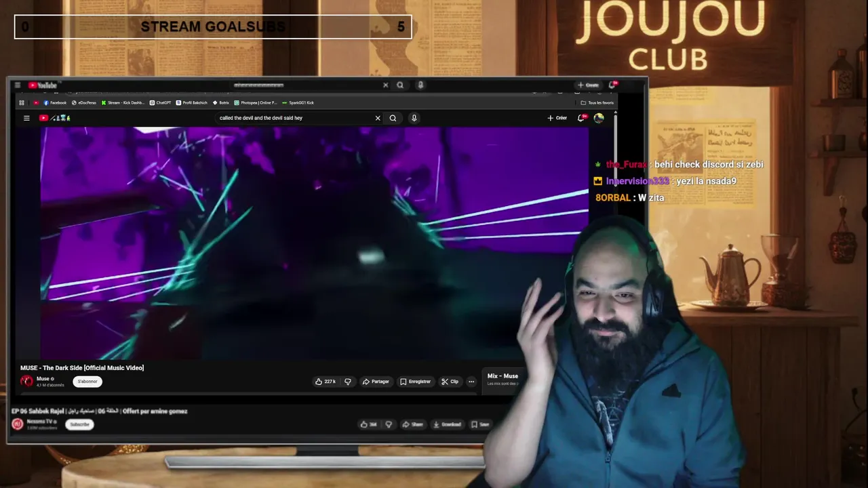Open the ChatGPT bookmark

pos(161,103)
